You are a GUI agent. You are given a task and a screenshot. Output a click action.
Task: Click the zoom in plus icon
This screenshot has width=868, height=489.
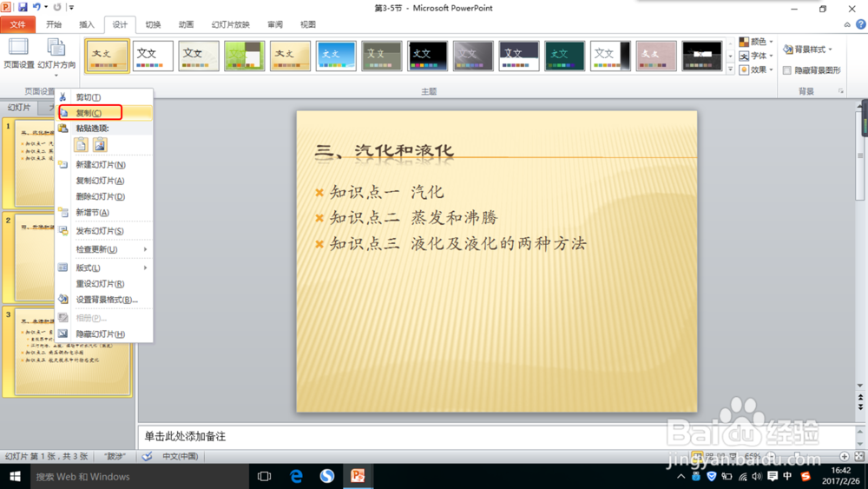point(845,456)
